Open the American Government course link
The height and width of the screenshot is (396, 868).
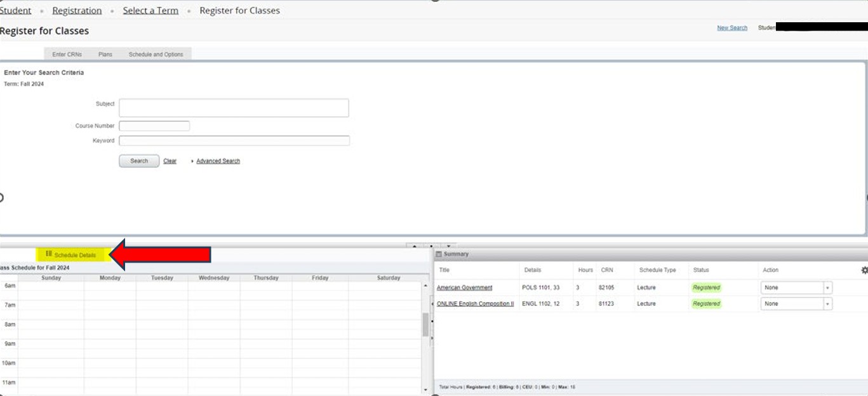[x=464, y=288]
